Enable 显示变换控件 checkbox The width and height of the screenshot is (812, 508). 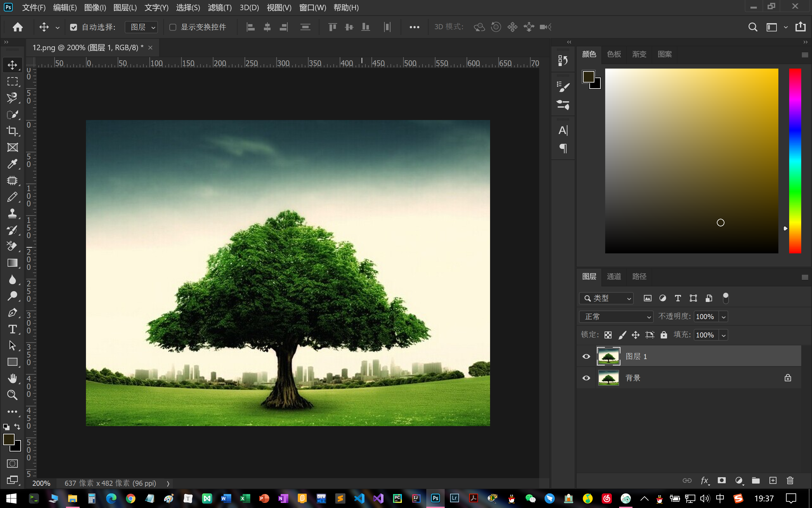pos(173,27)
